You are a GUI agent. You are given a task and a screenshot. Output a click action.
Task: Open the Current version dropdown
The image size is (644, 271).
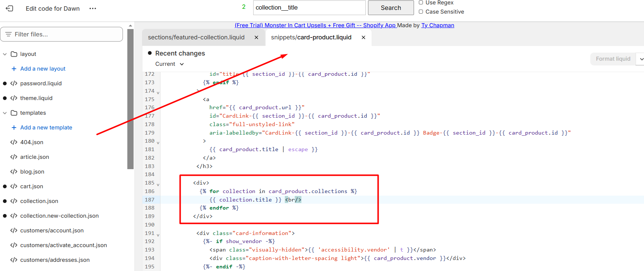pyautogui.click(x=169, y=64)
